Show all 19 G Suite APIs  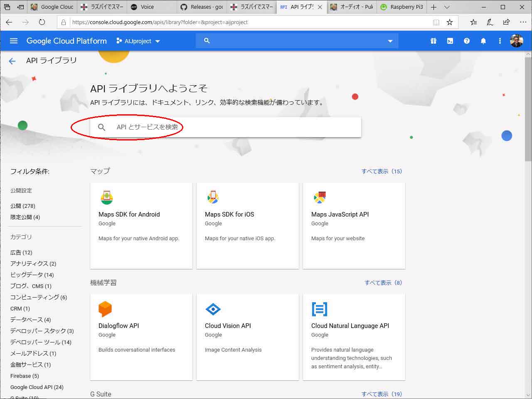pos(382,394)
